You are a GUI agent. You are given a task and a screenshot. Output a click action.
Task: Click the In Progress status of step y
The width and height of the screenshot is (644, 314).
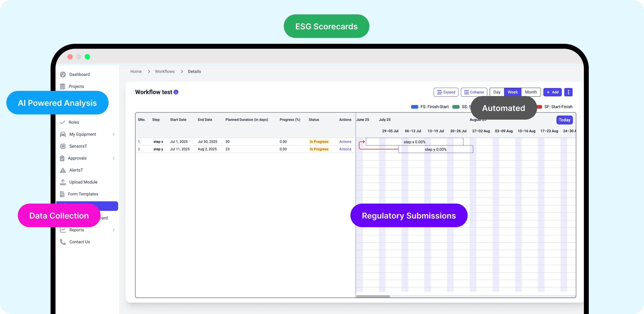319,149
